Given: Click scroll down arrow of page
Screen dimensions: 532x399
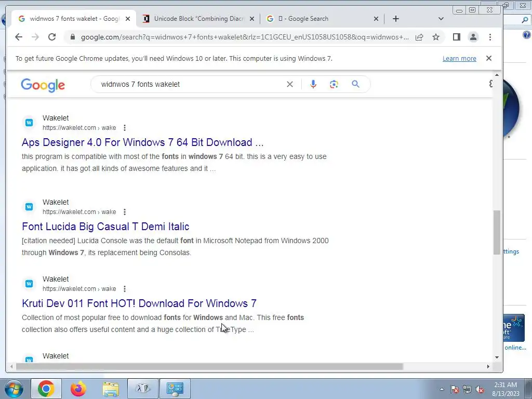Looking at the screenshot, I should click(497, 357).
